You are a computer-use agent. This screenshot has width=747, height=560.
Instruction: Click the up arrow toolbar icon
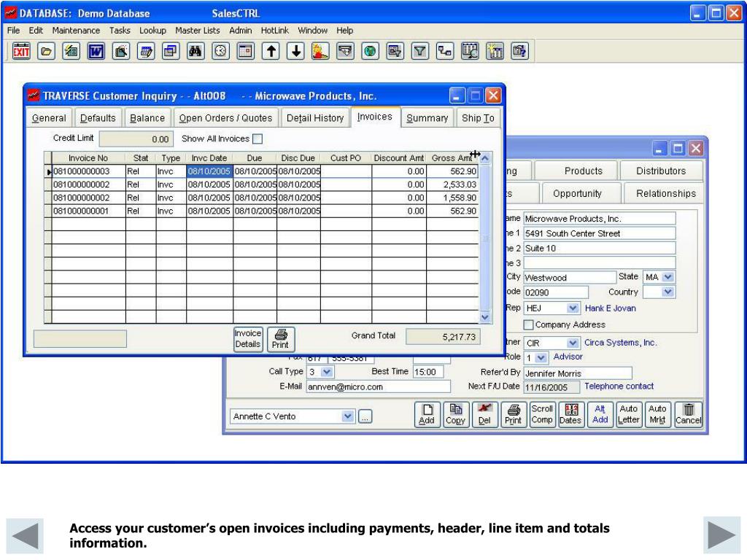pos(271,51)
